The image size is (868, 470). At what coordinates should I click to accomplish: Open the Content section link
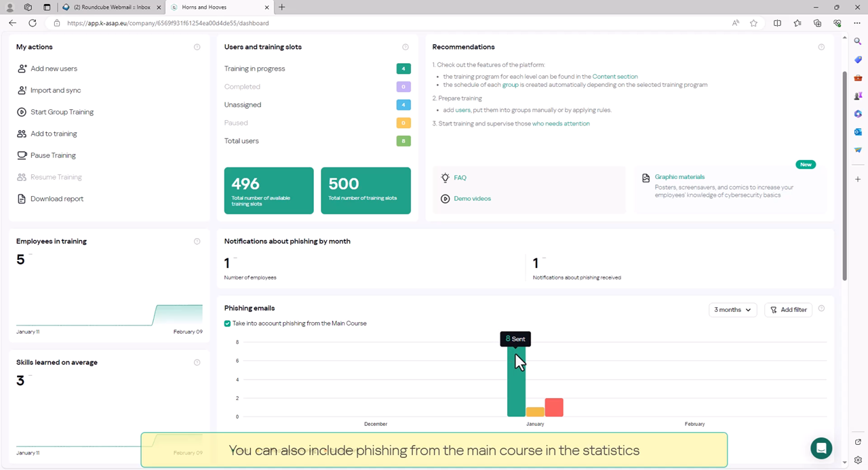[614, 77]
